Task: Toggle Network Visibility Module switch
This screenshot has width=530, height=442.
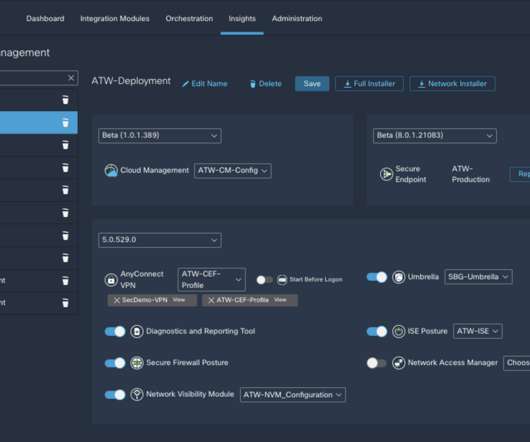Action: click(x=115, y=395)
